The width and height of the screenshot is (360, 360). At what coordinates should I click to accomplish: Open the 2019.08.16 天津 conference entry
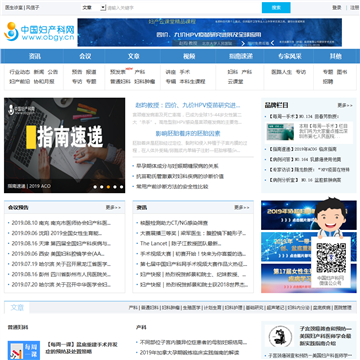click(x=61, y=243)
